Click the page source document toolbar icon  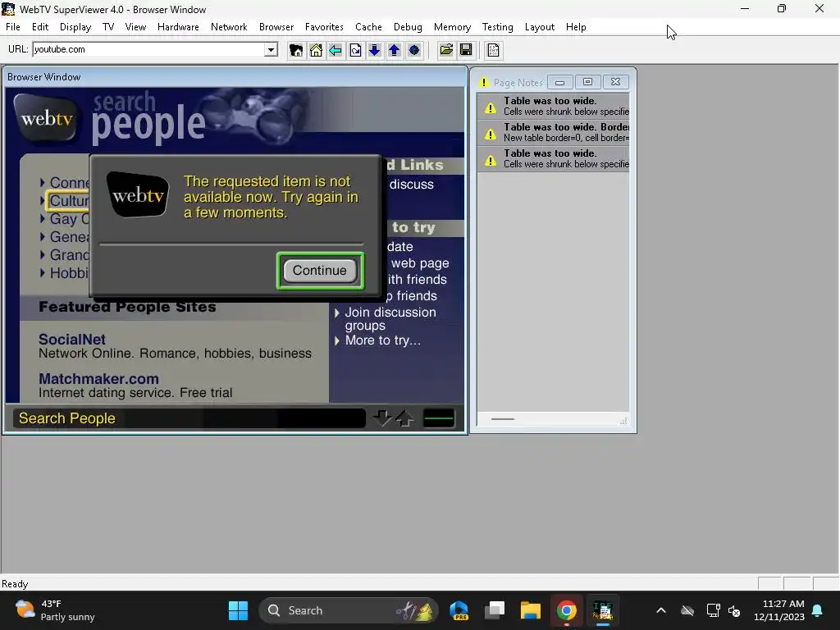pos(493,50)
